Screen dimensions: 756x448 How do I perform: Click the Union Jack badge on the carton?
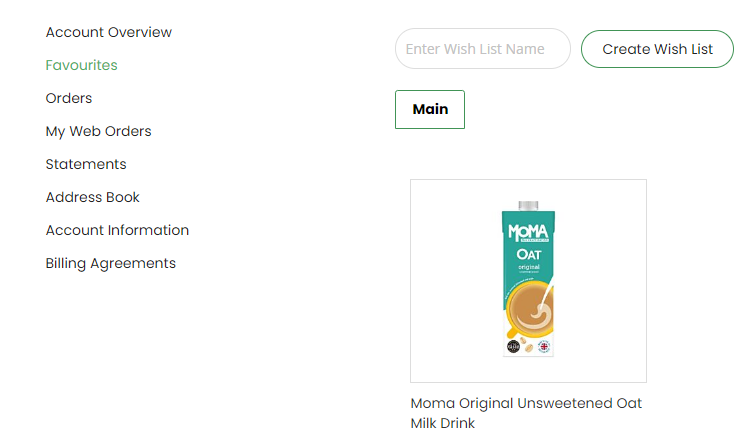coord(544,346)
